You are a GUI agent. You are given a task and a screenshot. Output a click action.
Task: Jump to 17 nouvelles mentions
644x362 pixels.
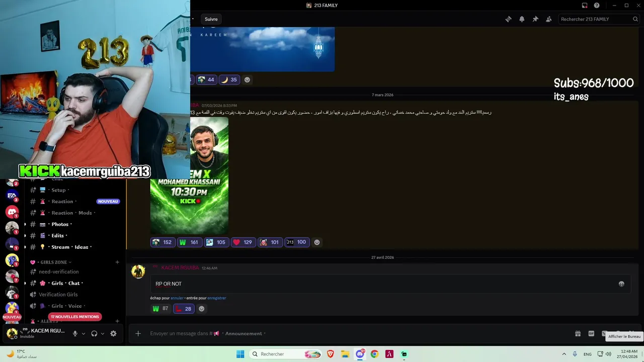75,317
